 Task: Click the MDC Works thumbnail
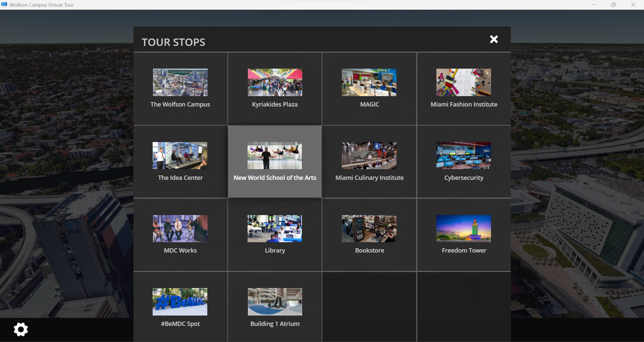[180, 228]
